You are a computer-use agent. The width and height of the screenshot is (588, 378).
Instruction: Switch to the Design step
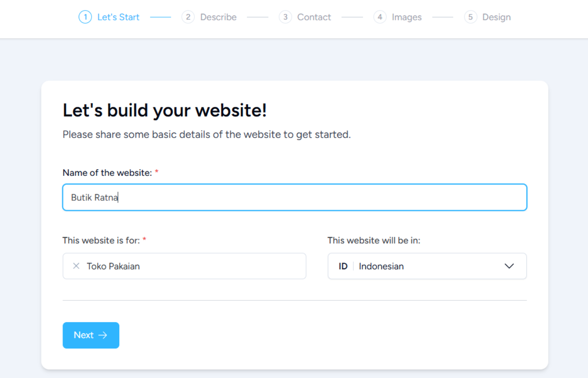click(496, 17)
